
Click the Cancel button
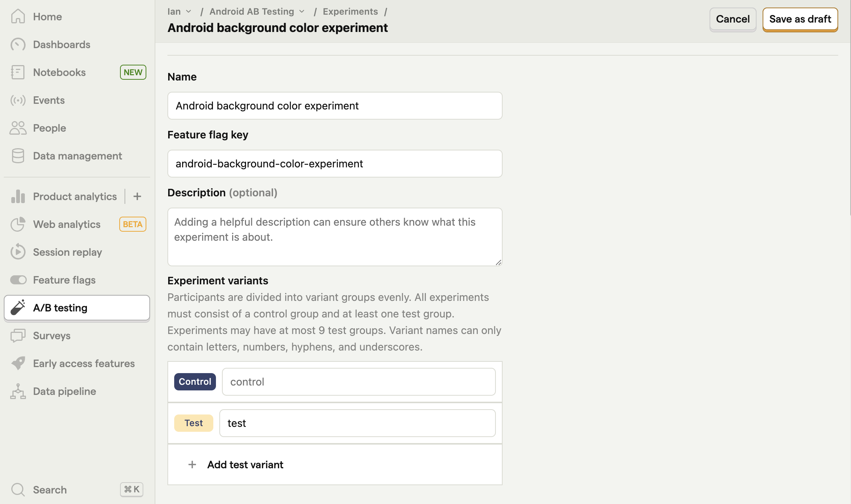pyautogui.click(x=733, y=18)
